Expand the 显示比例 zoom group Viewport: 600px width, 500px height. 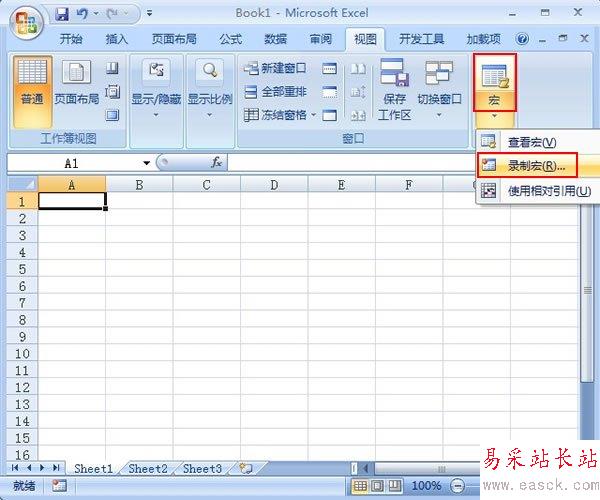[x=210, y=89]
